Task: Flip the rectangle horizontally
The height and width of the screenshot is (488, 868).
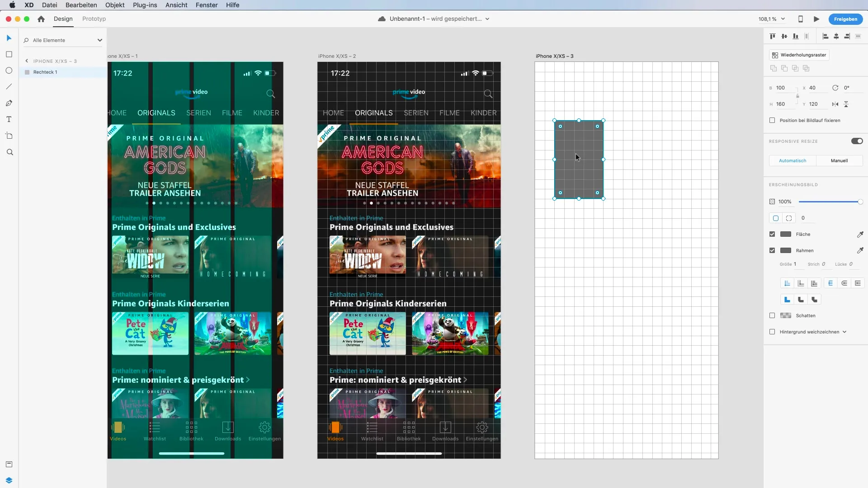Action: click(x=835, y=104)
